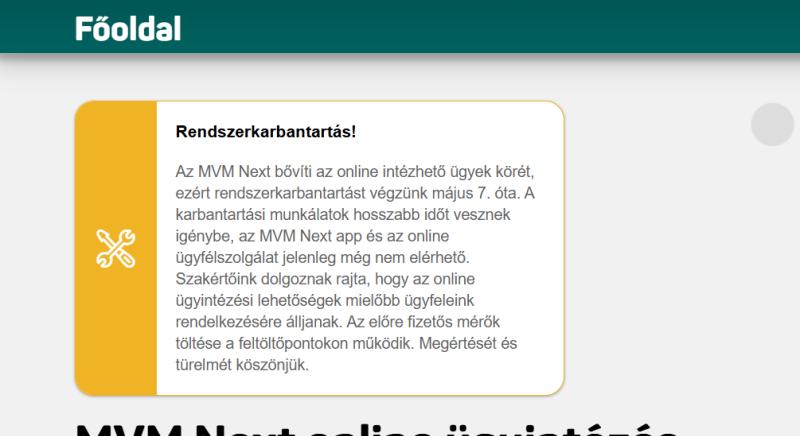Click text 'Szakértőink dolgoznak rajta, hogy az online'
The image size is (800, 436).
click(x=325, y=279)
